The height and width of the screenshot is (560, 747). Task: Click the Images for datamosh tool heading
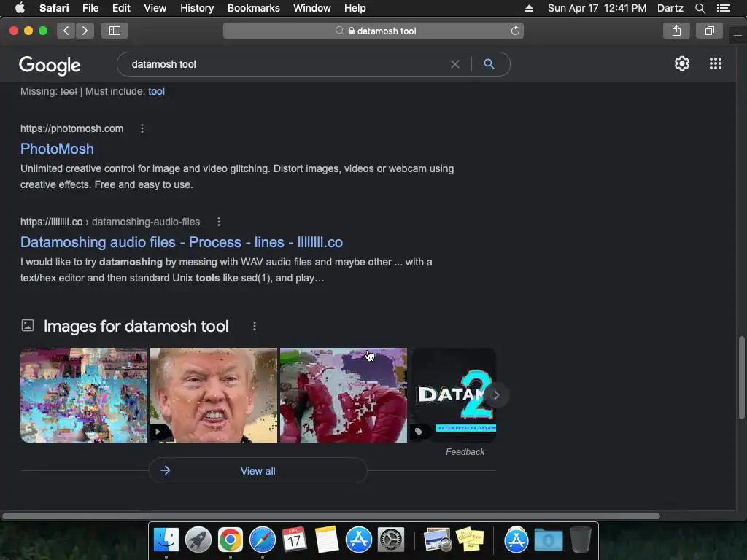(x=136, y=326)
